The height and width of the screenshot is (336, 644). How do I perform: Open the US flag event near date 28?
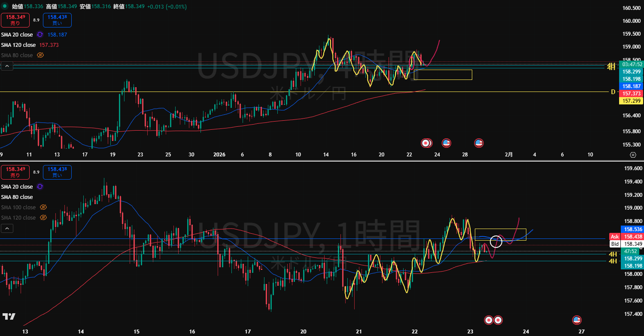478,143
